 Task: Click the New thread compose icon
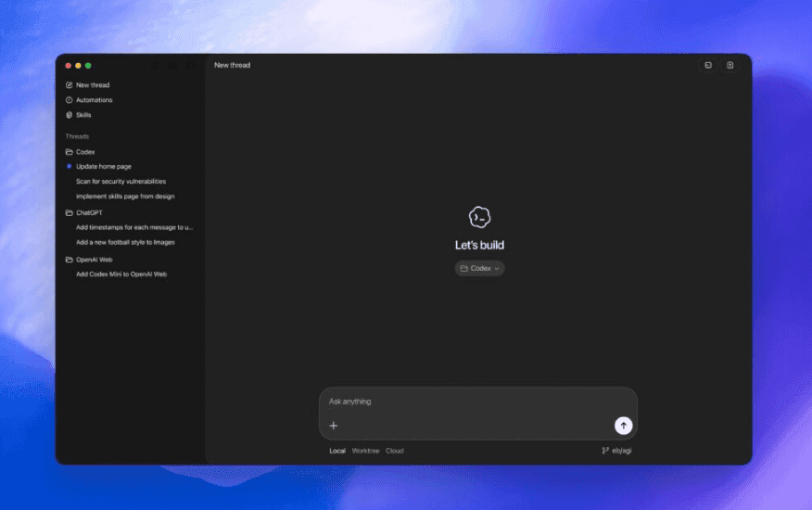click(x=69, y=85)
